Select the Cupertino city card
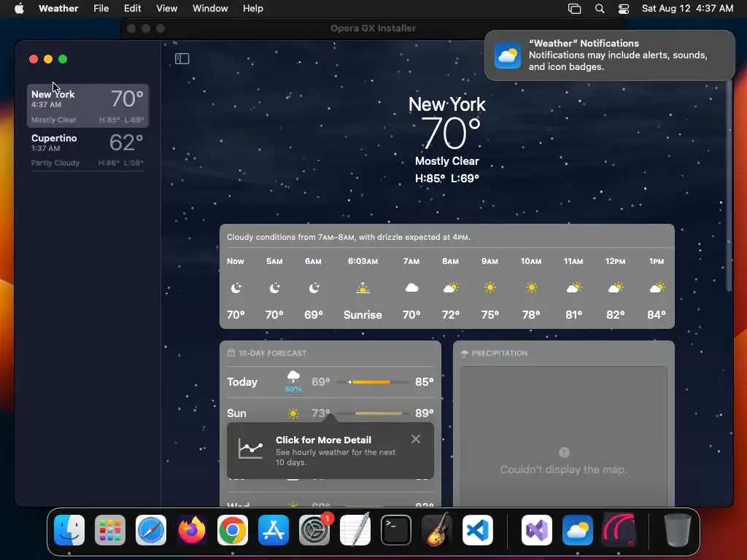Viewport: 747px width, 560px height. click(x=88, y=149)
